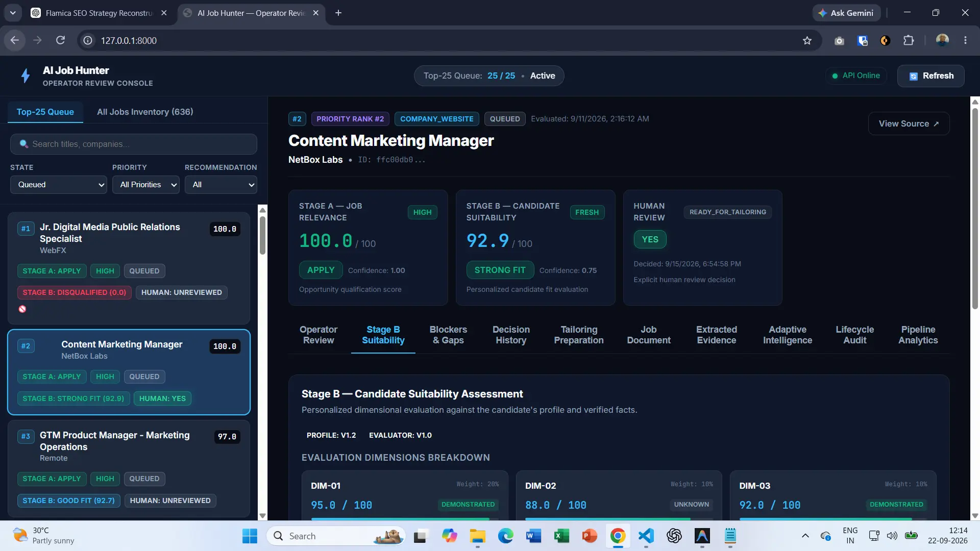980x551 pixels.
Task: Open the Decision History tab
Action: click(x=511, y=335)
